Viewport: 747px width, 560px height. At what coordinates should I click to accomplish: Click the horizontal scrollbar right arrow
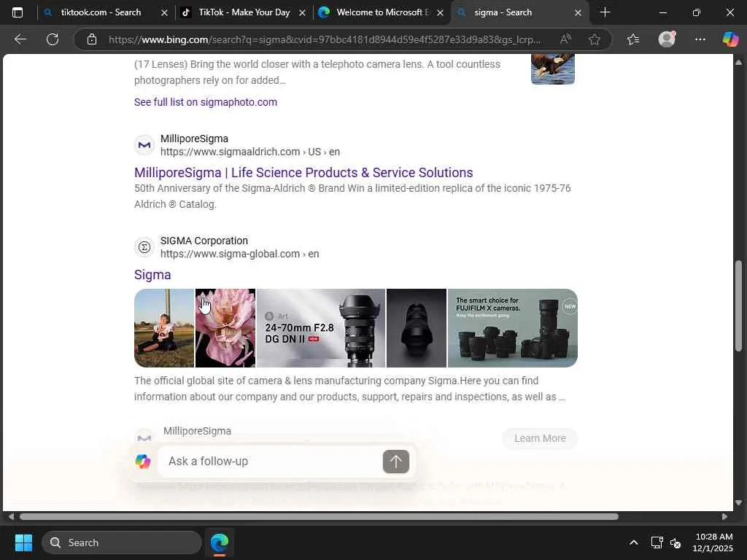[724, 517]
